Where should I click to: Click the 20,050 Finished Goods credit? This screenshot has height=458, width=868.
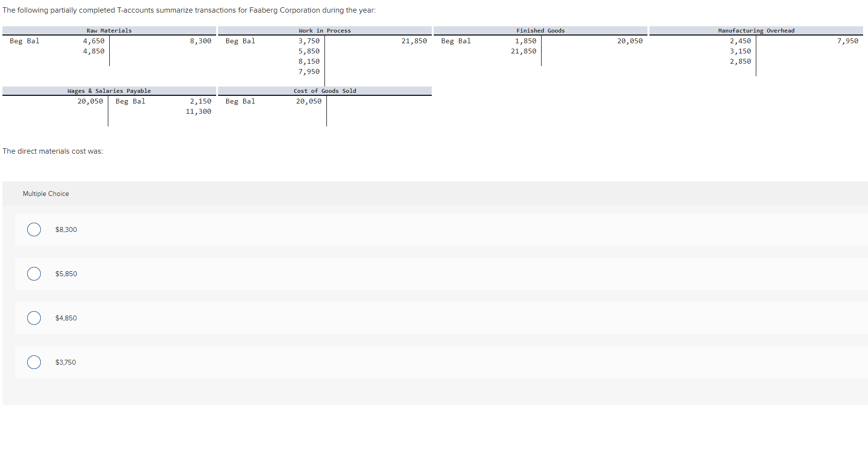click(x=630, y=41)
